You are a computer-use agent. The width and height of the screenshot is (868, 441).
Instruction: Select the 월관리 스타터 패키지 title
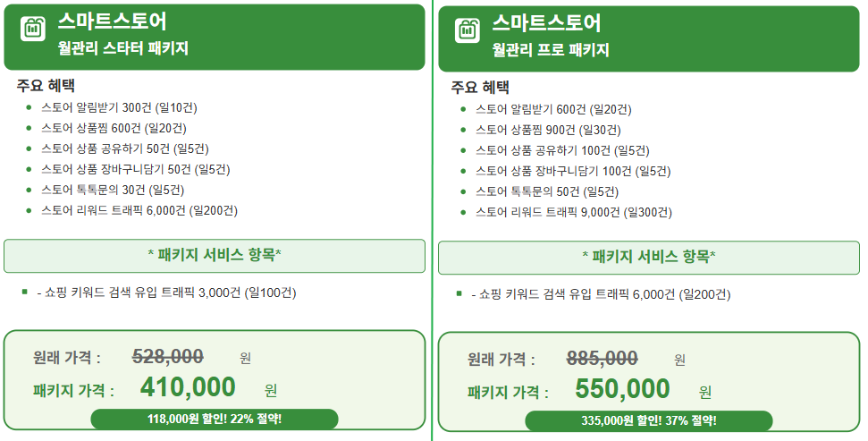pos(123,48)
